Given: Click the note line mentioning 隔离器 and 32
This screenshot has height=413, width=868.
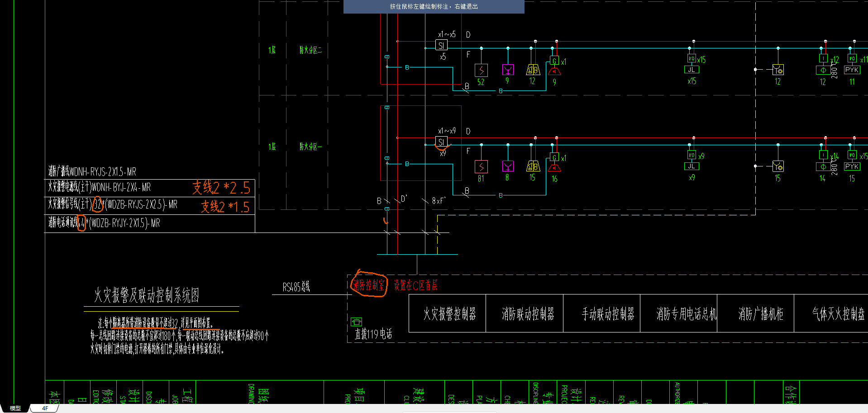Looking at the screenshot, I should 155,323.
